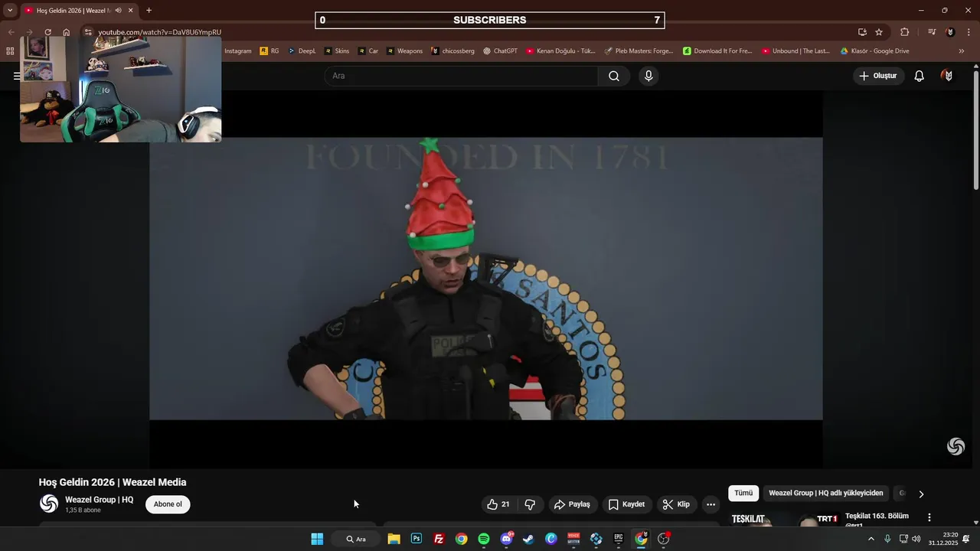Open Chrome three-dot main menu
Viewport: 980px width, 551px height.
click(969, 32)
